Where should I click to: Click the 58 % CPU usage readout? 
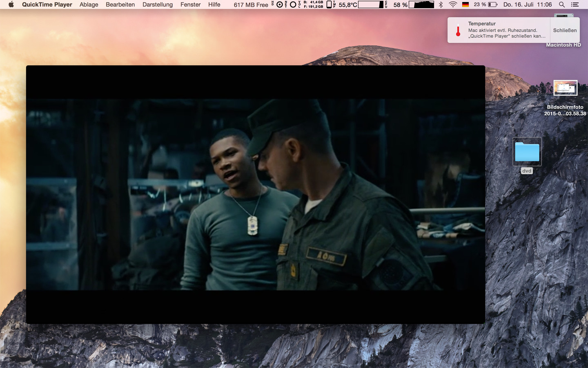400,5
